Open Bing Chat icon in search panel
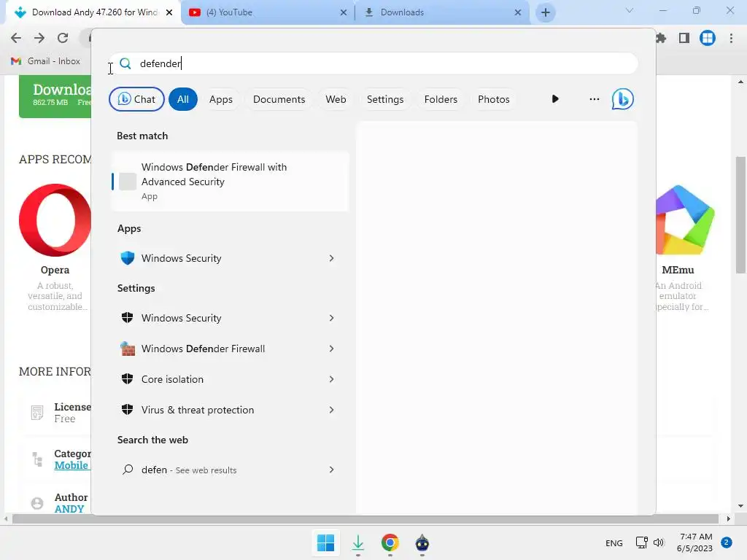This screenshot has width=747, height=560. click(622, 99)
